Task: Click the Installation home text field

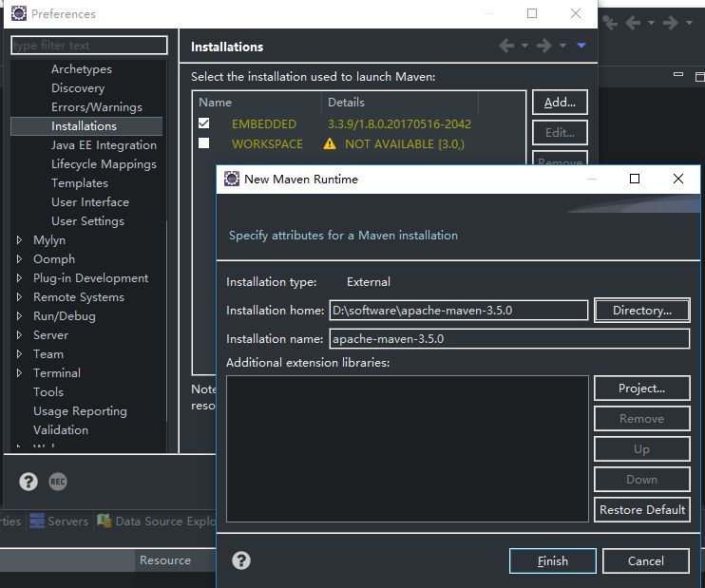Action: [x=459, y=311]
